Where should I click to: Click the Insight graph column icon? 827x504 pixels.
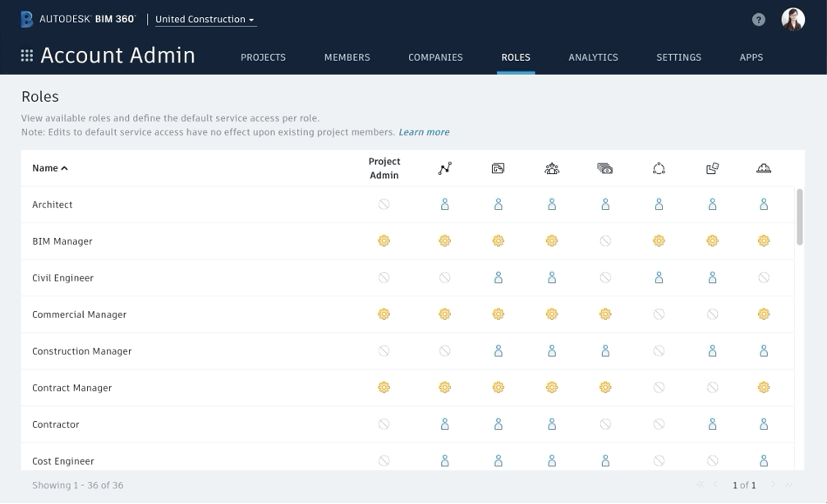click(x=444, y=168)
